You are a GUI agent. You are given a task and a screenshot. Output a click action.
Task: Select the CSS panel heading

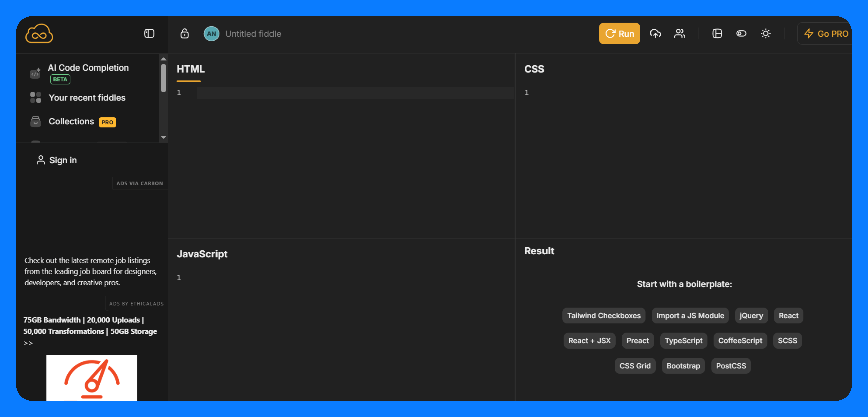point(534,69)
